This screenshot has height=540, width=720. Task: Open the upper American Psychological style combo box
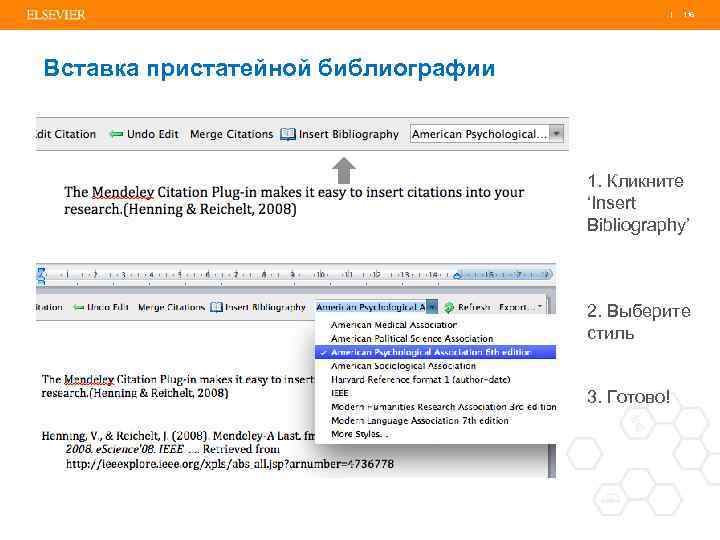click(487, 134)
